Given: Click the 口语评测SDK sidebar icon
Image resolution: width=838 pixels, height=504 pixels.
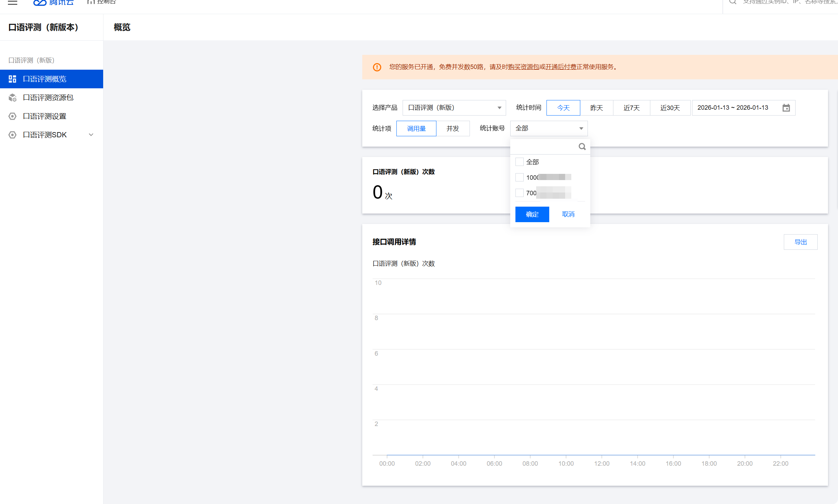Looking at the screenshot, I should (12, 135).
